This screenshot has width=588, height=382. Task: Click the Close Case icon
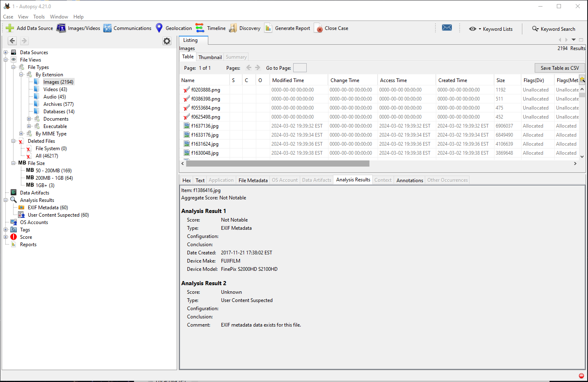[319, 28]
